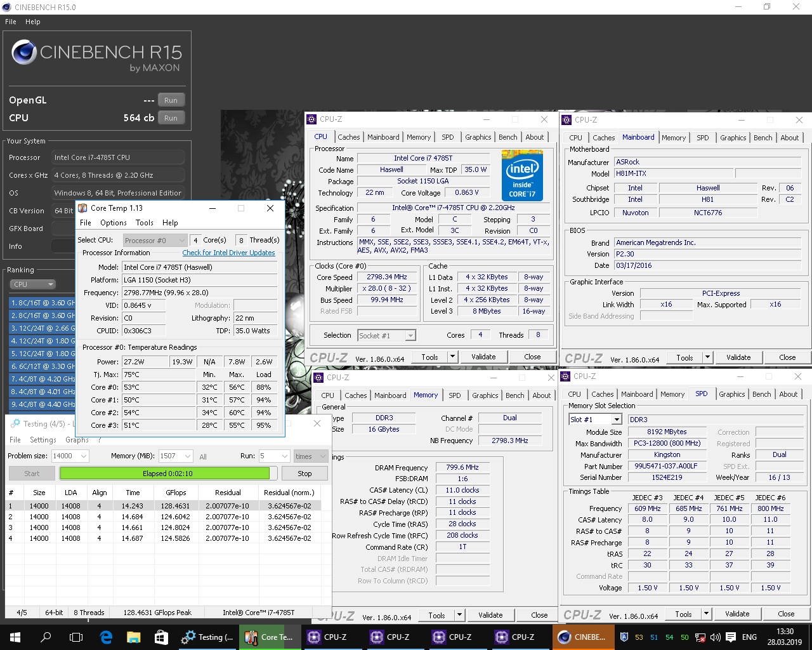
Task: Switch to the Testing app on taskbar
Action: click(x=207, y=637)
